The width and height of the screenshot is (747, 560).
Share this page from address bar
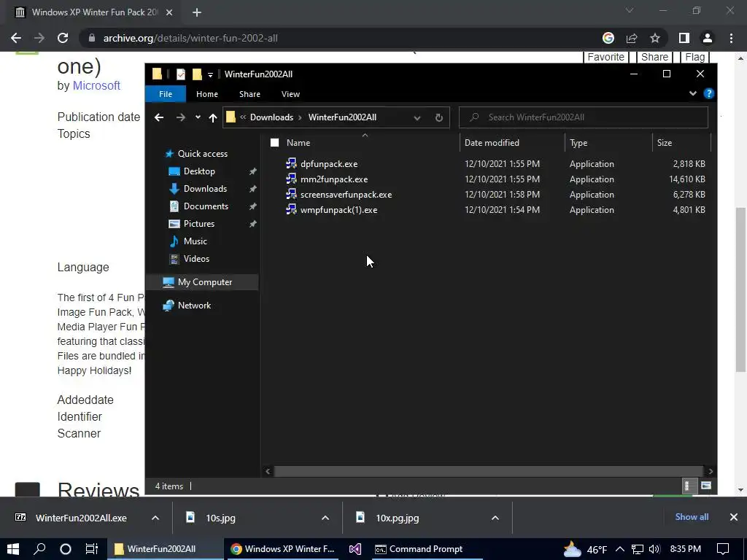coord(632,38)
